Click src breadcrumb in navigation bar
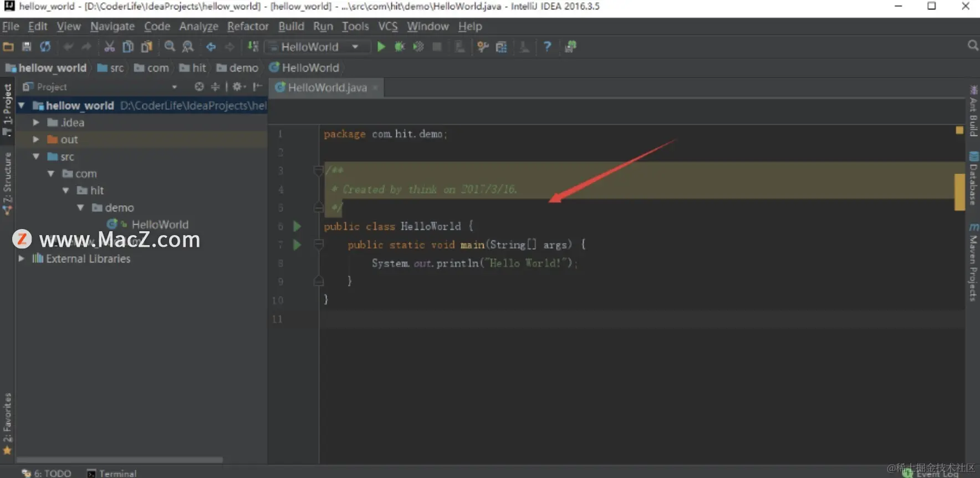The image size is (980, 478). click(110, 68)
